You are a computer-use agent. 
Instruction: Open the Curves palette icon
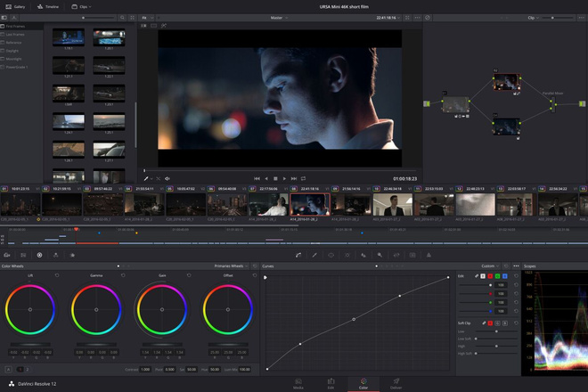pyautogui.click(x=298, y=255)
